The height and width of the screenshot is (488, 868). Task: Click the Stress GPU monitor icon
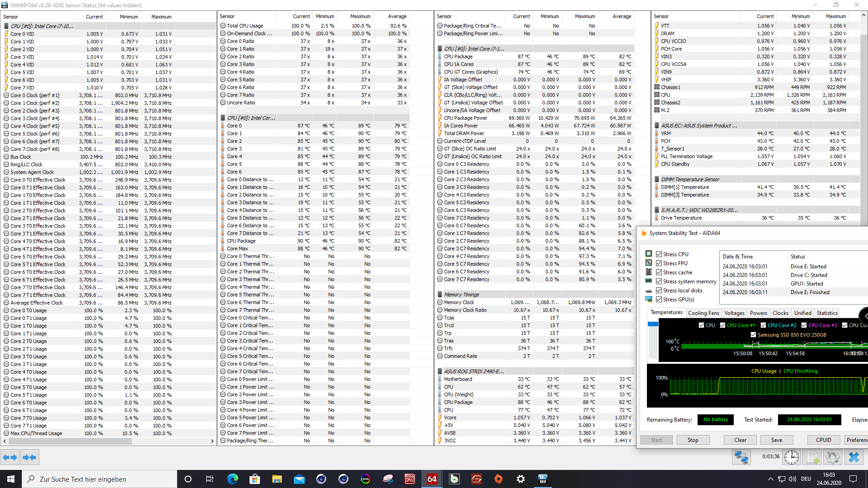point(649,299)
